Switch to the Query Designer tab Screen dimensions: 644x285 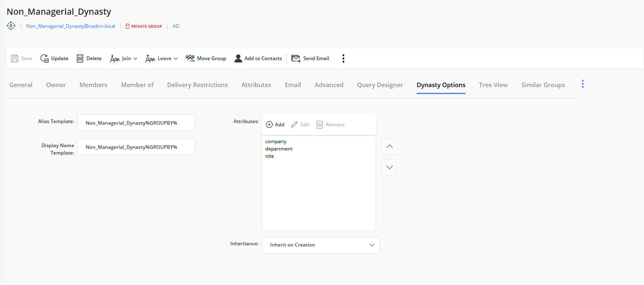coord(380,85)
